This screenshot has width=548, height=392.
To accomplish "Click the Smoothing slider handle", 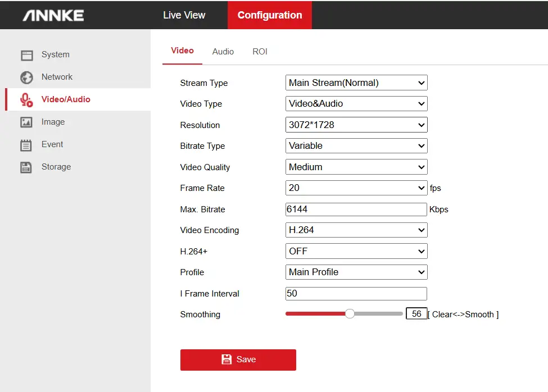I will (350, 314).
